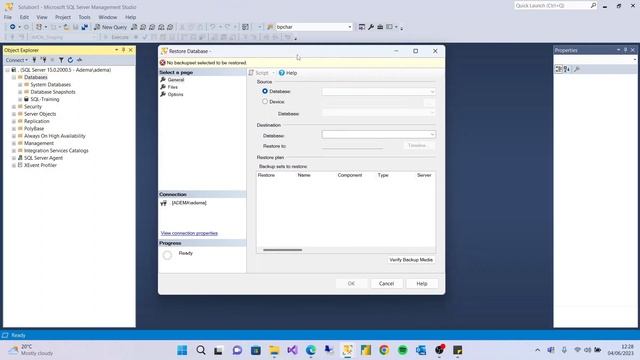Open the File menu
Viewport: 640px width, 360px height.
(8, 17)
